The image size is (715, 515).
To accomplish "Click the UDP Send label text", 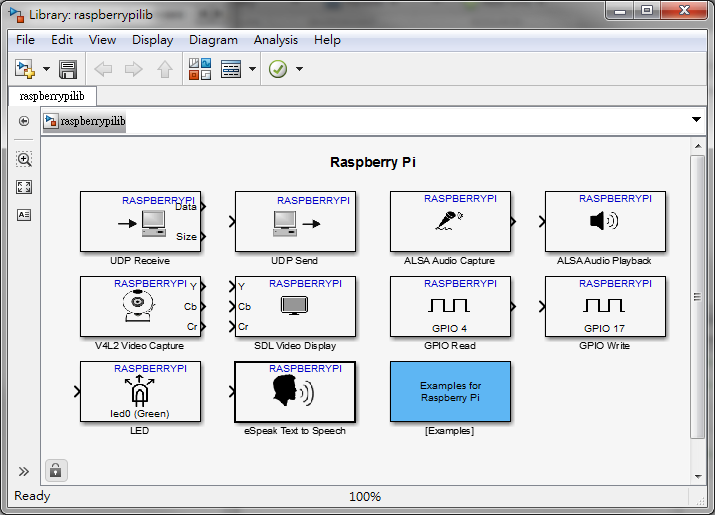I will tap(294, 261).
